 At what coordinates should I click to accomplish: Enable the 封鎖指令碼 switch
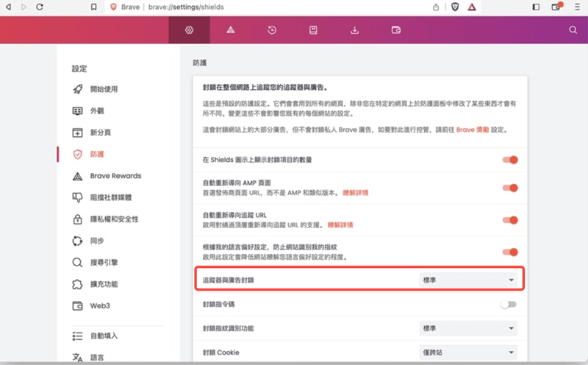click(509, 304)
